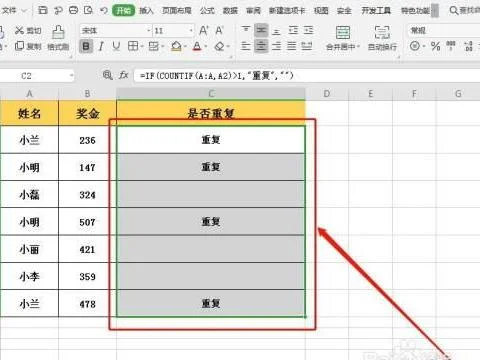This screenshot has height=360, width=480.
Task: Open Print Preview from quick access toolbar
Action: click(88, 10)
